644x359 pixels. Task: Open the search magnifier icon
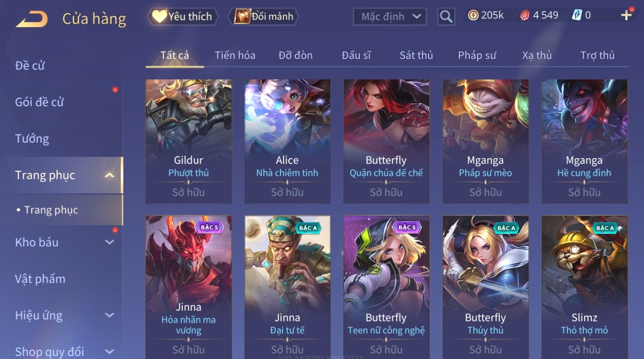click(x=446, y=17)
